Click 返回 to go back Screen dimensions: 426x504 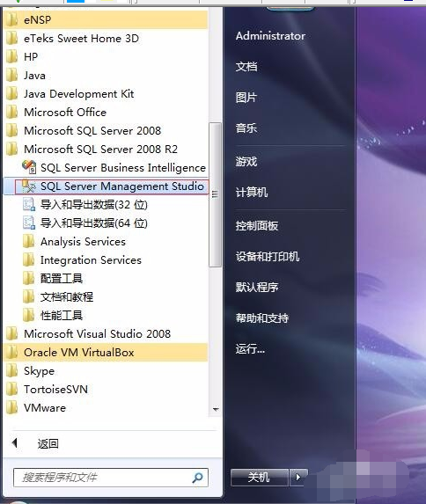pos(48,443)
